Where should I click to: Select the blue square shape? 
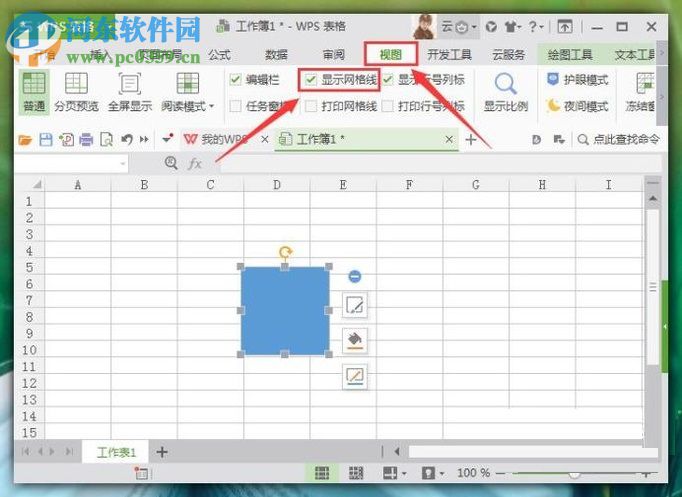click(x=285, y=310)
